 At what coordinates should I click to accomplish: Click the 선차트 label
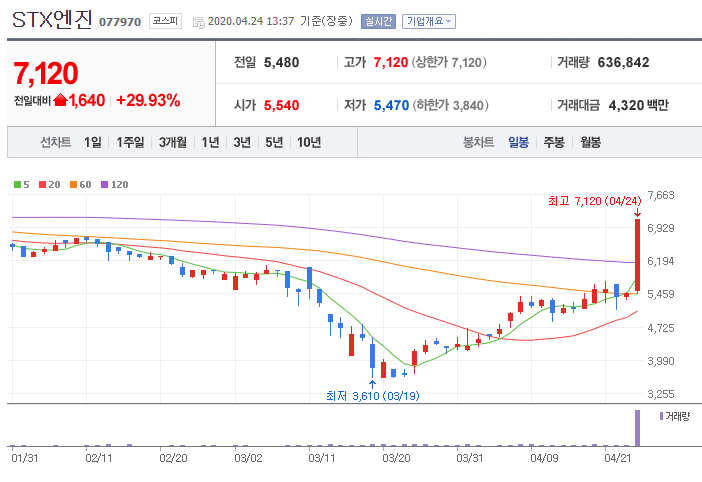(x=56, y=142)
